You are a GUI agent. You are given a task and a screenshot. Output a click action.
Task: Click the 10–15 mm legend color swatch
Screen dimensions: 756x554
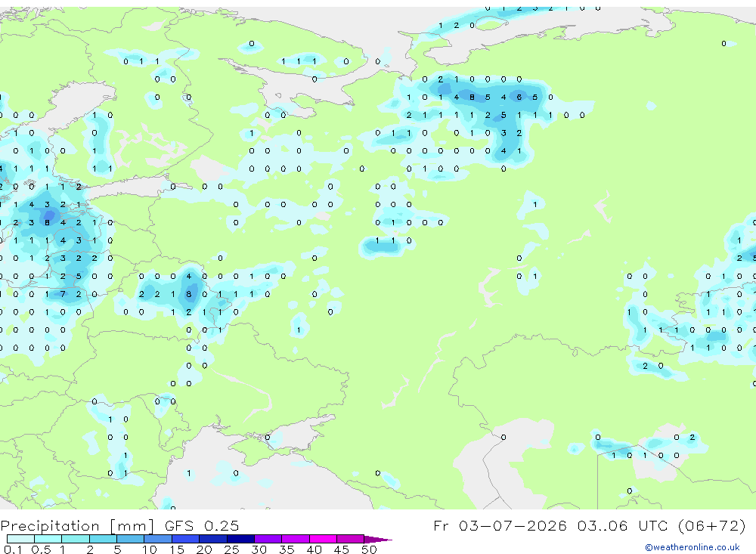coord(158,539)
